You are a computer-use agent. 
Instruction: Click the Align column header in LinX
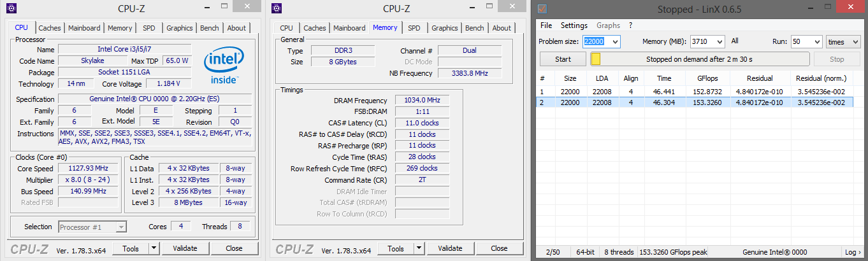pos(630,78)
